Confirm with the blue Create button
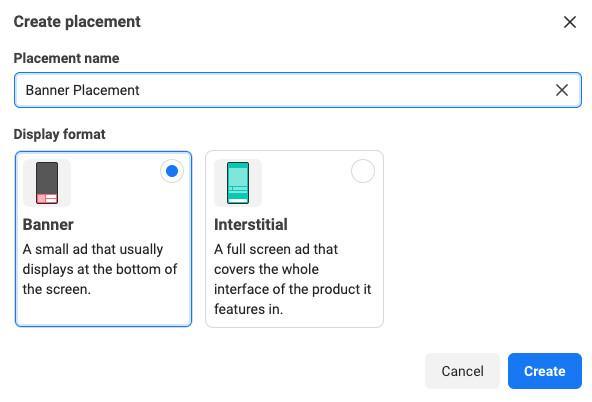 pos(544,371)
